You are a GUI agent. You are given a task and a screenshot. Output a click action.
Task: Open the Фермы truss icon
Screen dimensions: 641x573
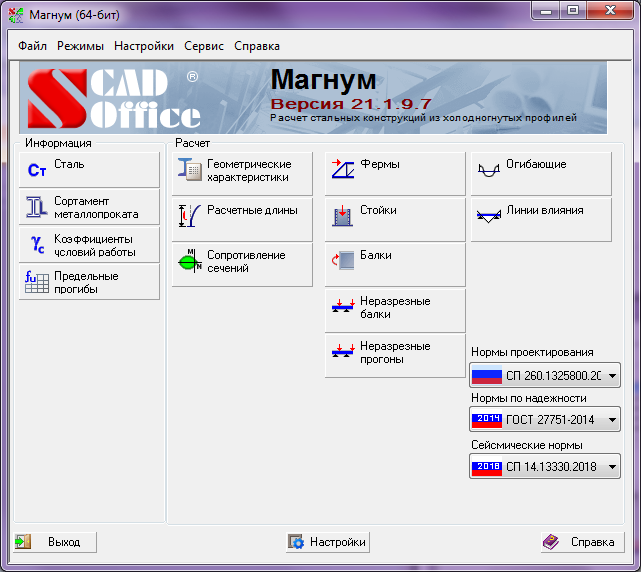pos(343,169)
